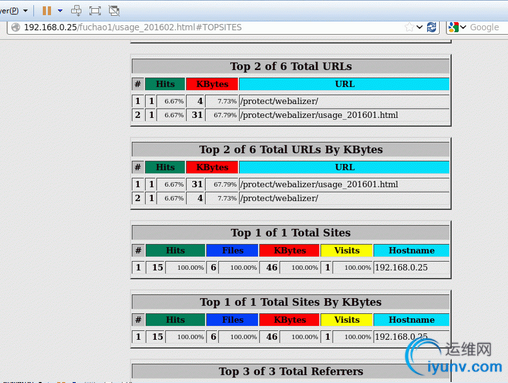The width and height of the screenshot is (508, 383).
Task: Click red KBytes header in Total URLs table
Action: point(212,84)
